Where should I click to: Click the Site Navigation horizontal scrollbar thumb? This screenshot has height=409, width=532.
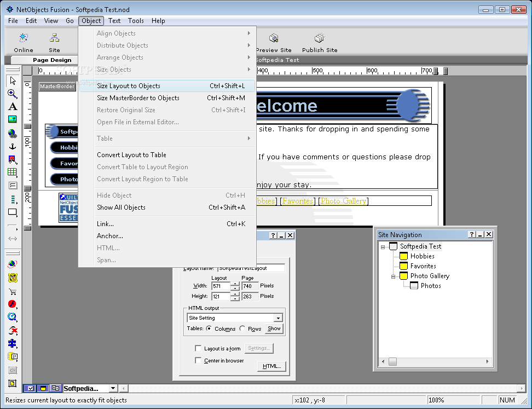[392, 362]
